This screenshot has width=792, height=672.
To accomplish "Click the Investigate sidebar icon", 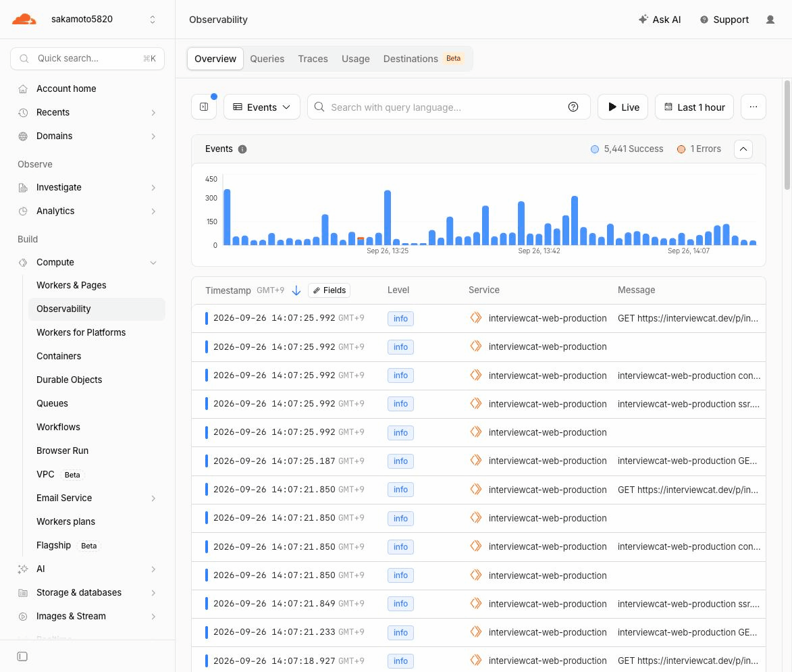I will click(23, 188).
